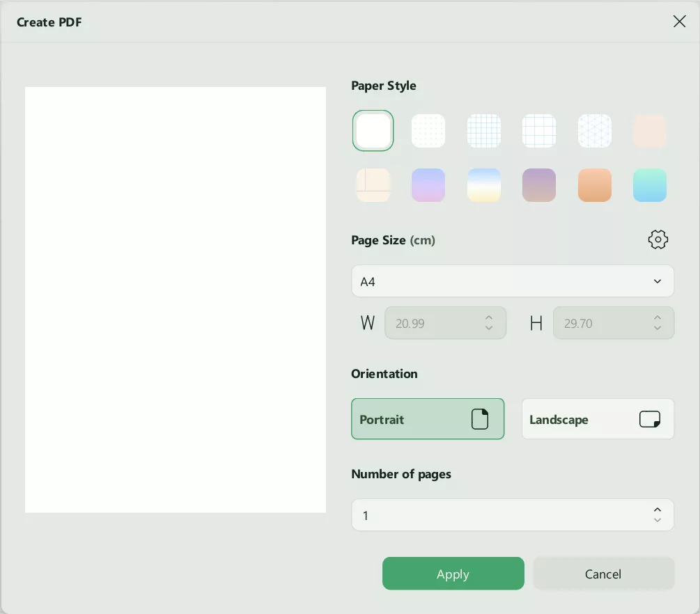700x614 pixels.
Task: Set orientation to Portrait
Action: [428, 419]
